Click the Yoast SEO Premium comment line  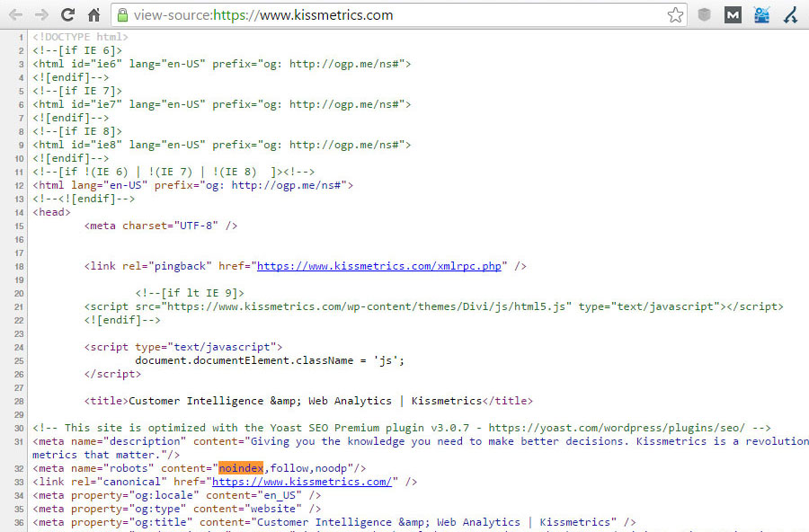click(402, 428)
